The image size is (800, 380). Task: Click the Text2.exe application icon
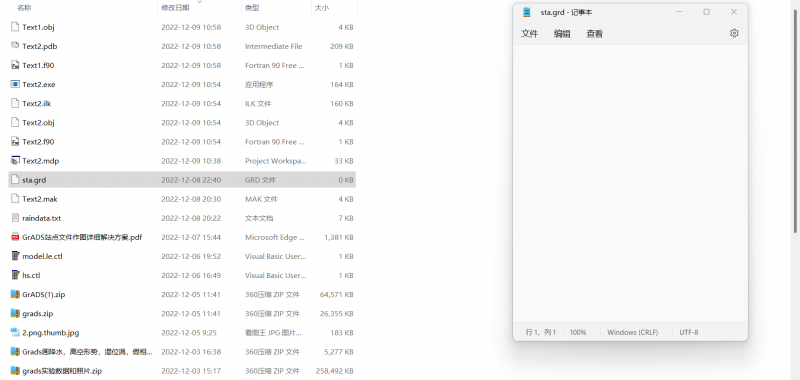coord(15,84)
